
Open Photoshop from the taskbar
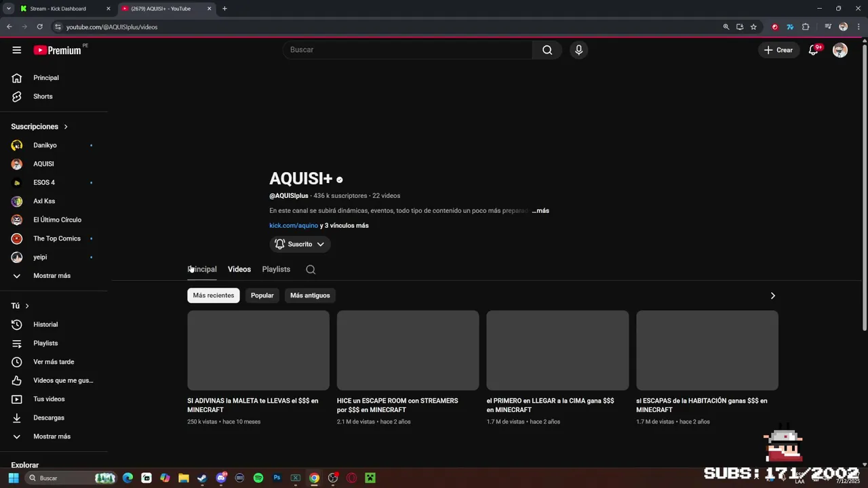(x=277, y=478)
